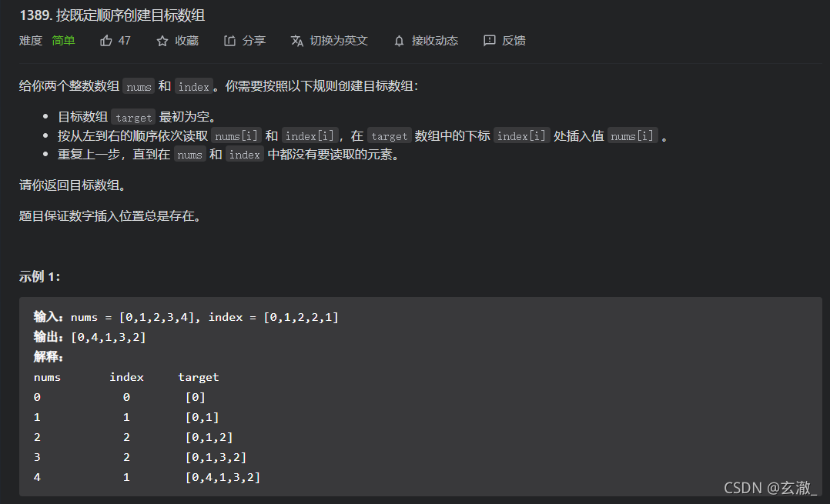This screenshot has height=504, width=830.
Task: Click the CSDN @玄澈_ watermark
Action: [x=770, y=488]
